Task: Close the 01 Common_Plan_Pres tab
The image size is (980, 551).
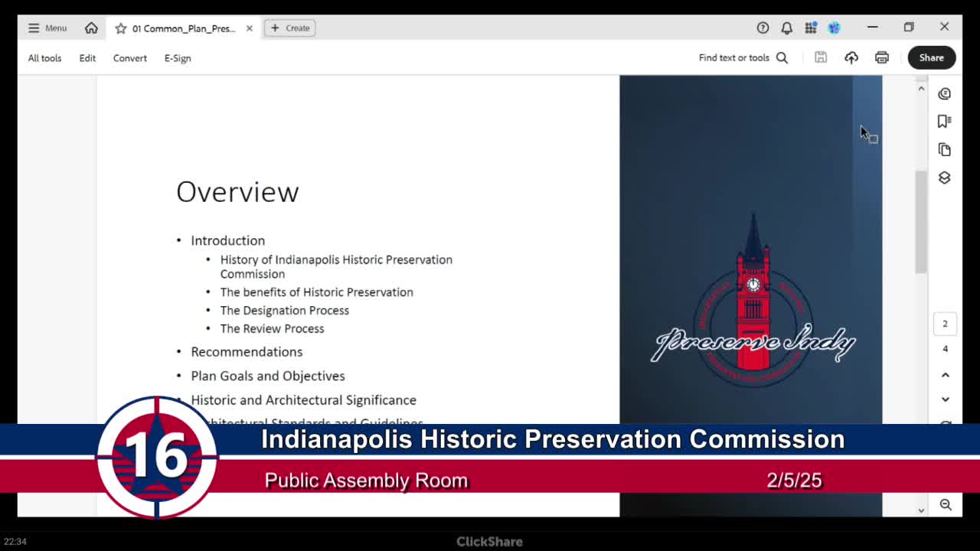Action: [x=249, y=28]
